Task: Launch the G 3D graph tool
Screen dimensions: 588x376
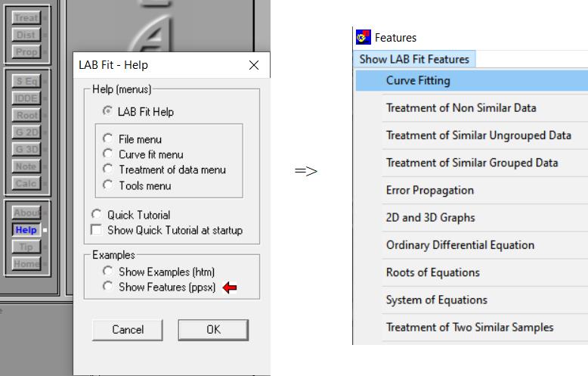Action: point(26,149)
